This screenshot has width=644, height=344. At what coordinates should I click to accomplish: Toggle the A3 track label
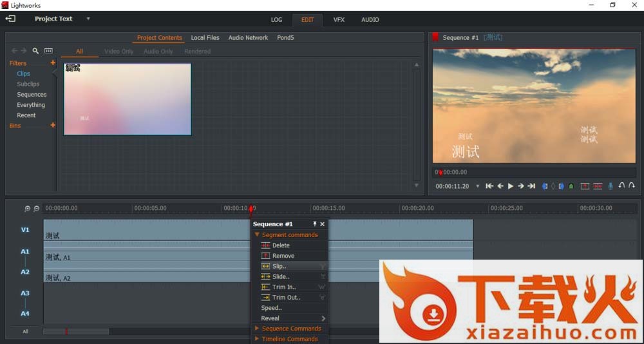point(25,293)
